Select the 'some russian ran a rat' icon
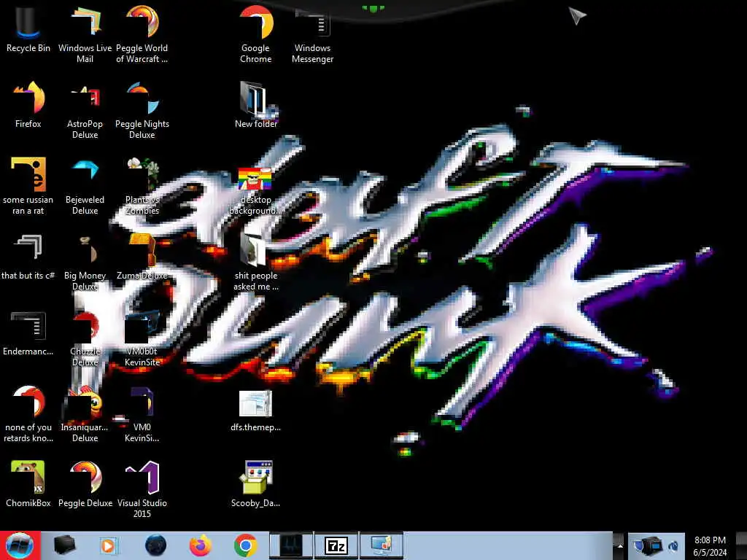The width and height of the screenshot is (747, 560). 28,186
